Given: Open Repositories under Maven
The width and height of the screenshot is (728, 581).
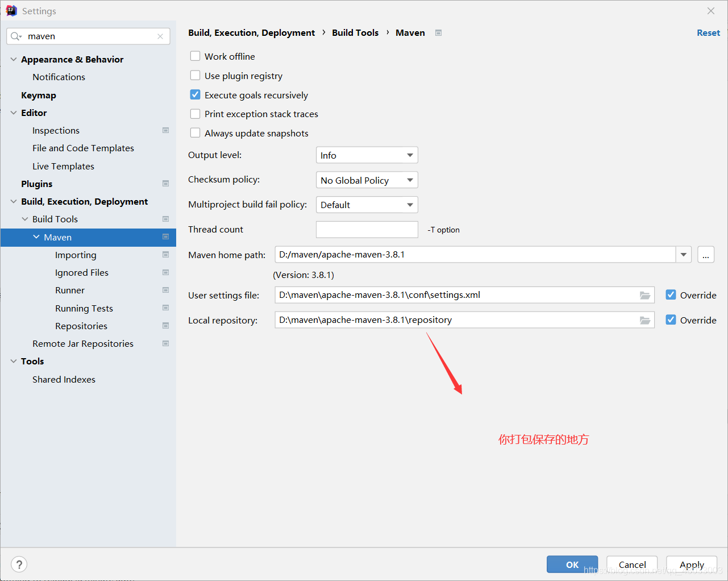Looking at the screenshot, I should pyautogui.click(x=81, y=326).
